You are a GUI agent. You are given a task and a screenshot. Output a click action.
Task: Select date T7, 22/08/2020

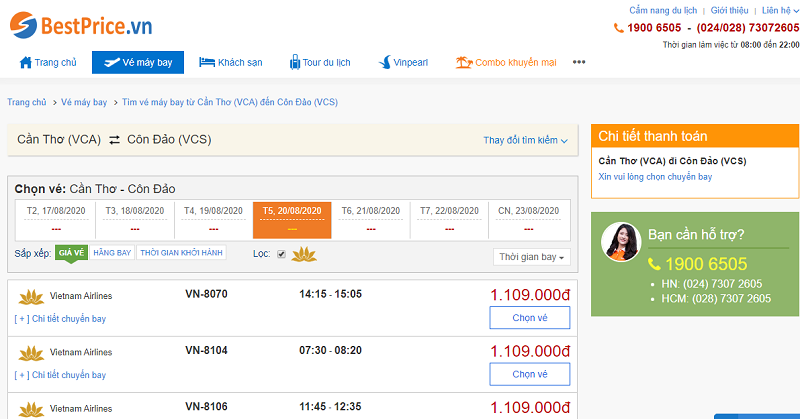449,220
